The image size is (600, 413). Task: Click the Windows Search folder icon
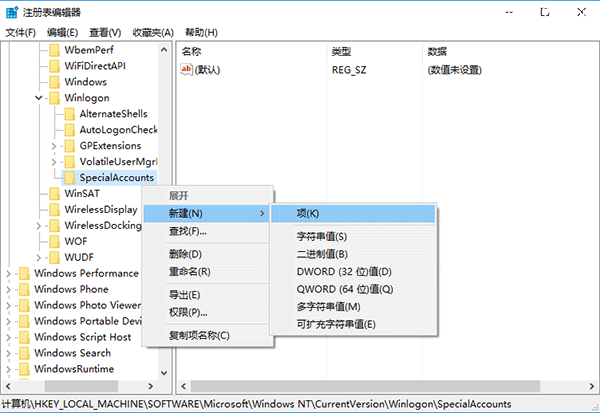(x=24, y=353)
